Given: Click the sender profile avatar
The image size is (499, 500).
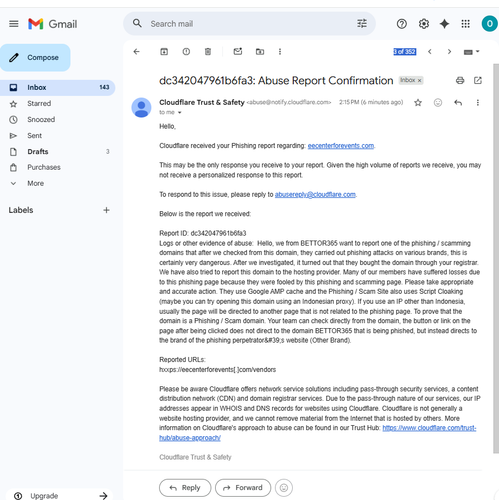Looking at the screenshot, I should click(141, 108).
